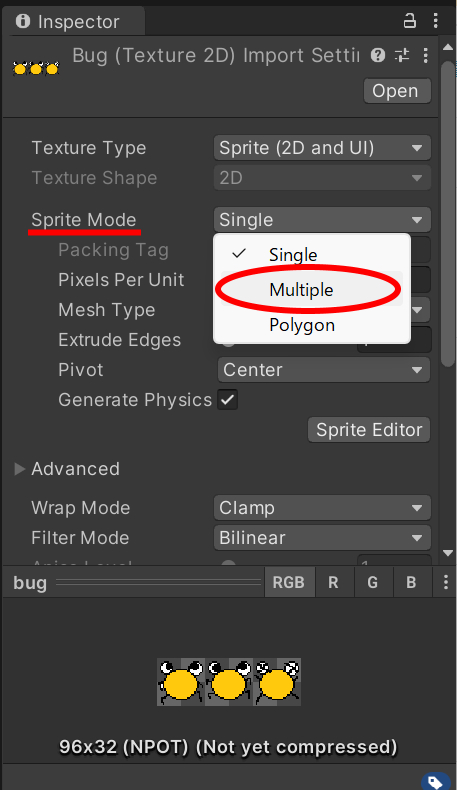Open the help reference question mark icon

[378, 55]
